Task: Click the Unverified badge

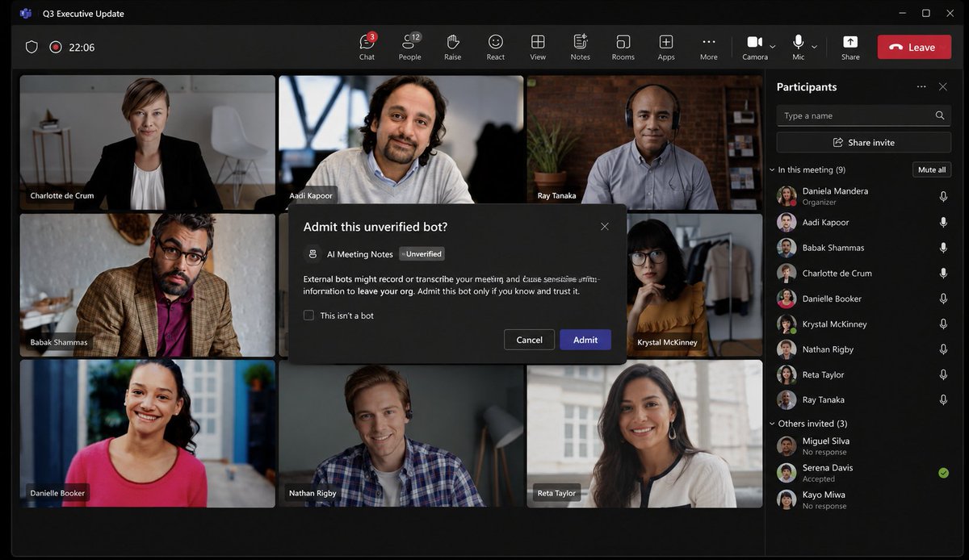Action: tap(422, 253)
